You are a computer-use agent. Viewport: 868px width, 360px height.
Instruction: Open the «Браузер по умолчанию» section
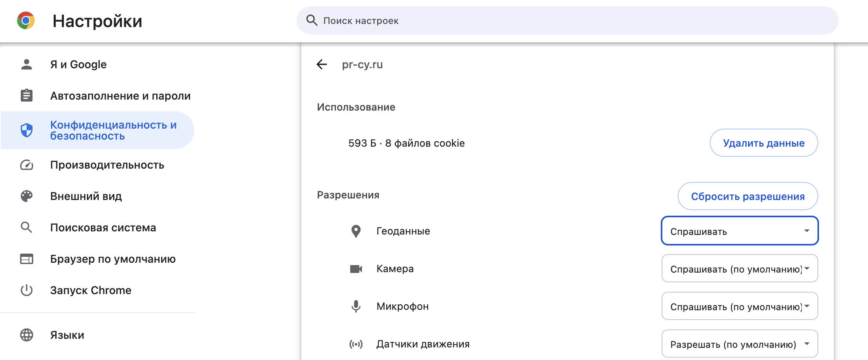(x=112, y=259)
